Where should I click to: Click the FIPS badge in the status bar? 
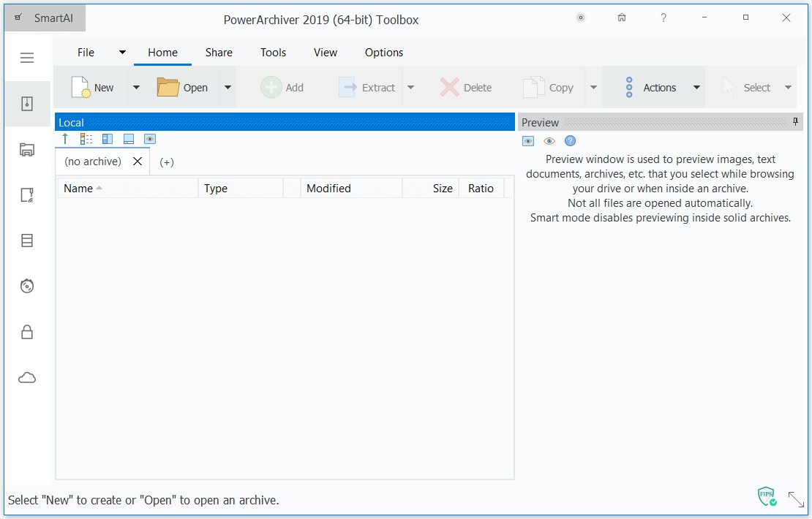tap(766, 496)
